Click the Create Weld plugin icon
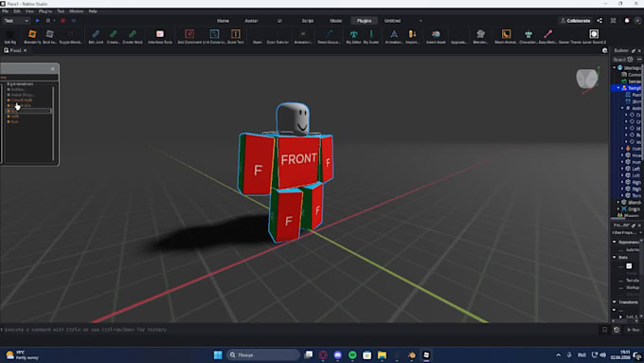644x363 pixels. pyautogui.click(x=133, y=34)
